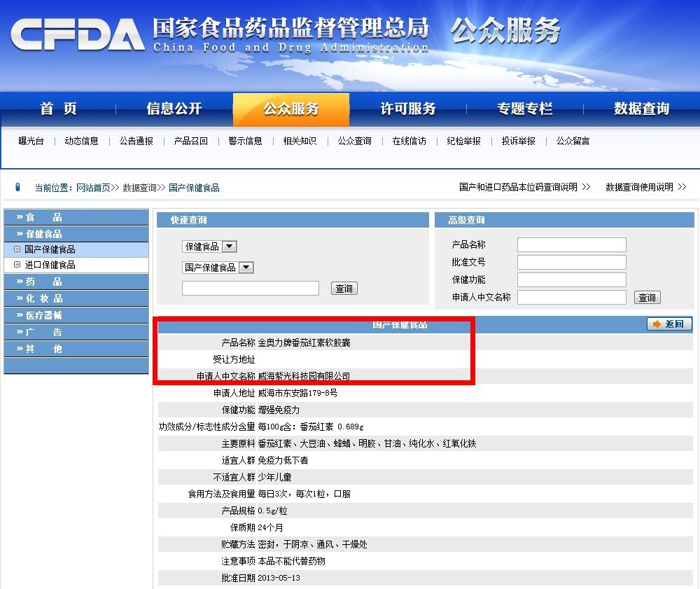Open the 公众查询 submenu link
The image size is (700, 589).
354,141
